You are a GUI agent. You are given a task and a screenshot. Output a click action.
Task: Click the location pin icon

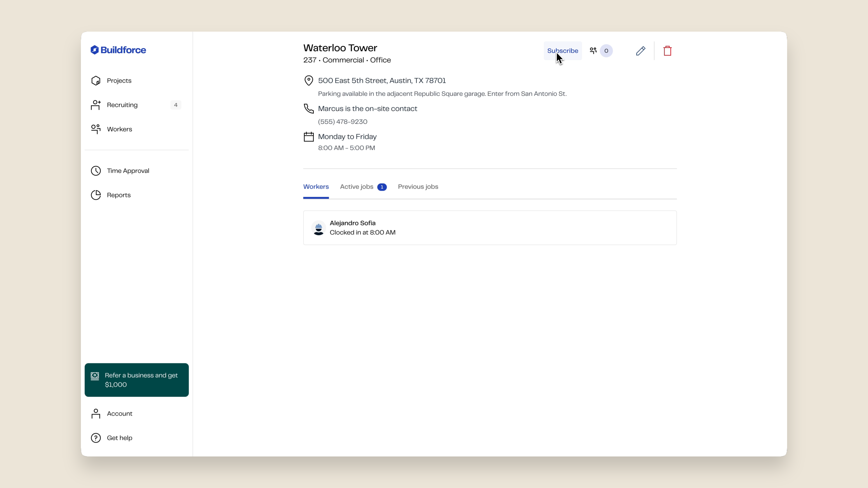tap(309, 80)
